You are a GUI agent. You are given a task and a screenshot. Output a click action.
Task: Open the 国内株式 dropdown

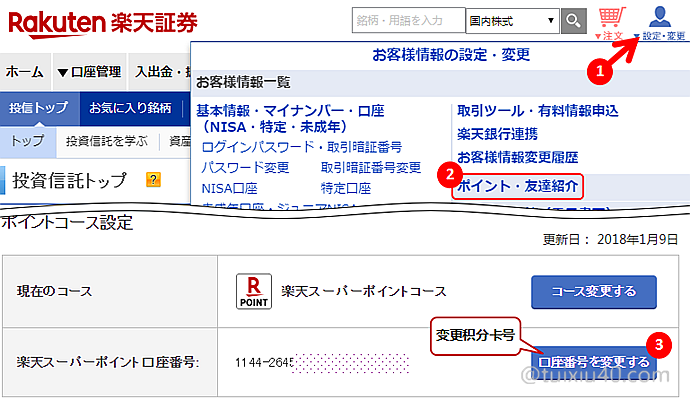coord(513,21)
